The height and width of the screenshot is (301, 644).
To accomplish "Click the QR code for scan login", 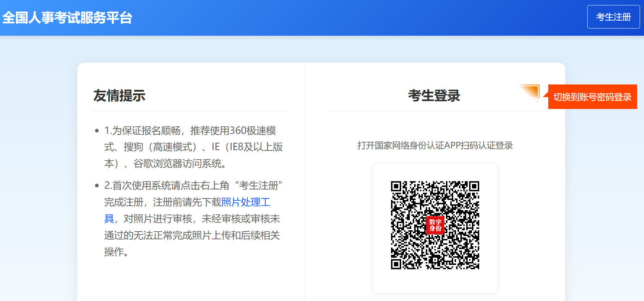I will 435,225.
